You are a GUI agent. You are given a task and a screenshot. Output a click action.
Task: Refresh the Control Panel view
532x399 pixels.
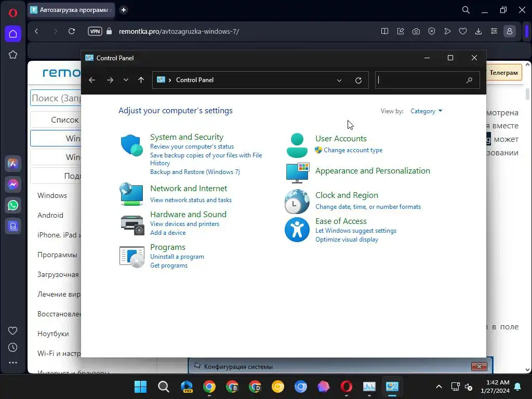(358, 81)
